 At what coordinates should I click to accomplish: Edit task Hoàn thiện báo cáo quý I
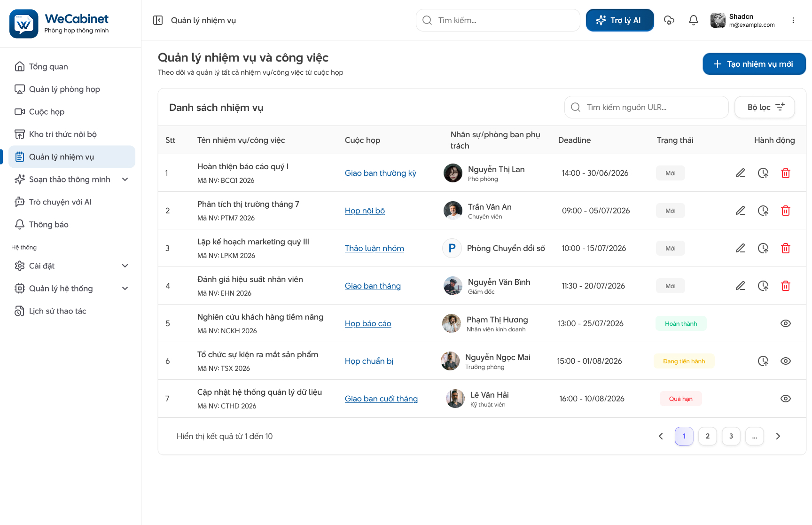pyautogui.click(x=741, y=173)
